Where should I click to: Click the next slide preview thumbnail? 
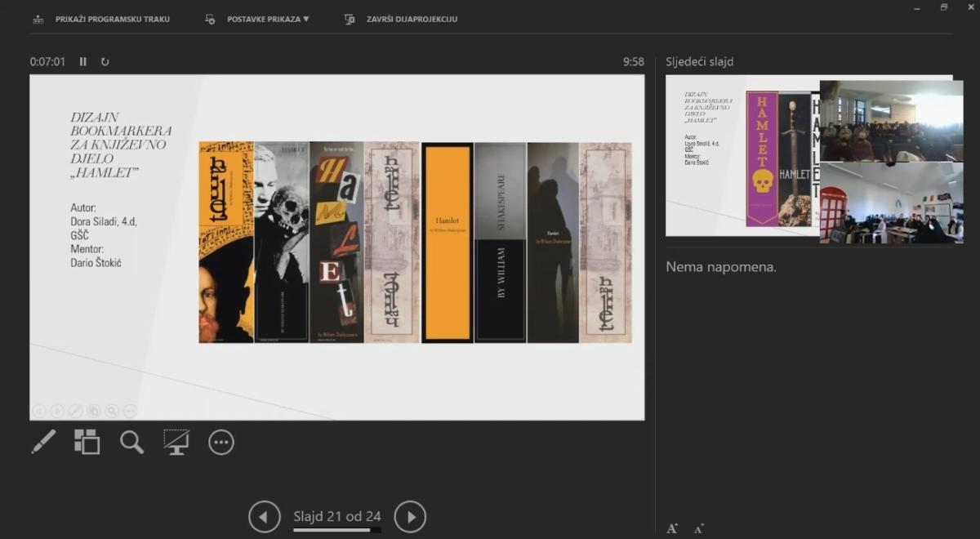click(742, 156)
